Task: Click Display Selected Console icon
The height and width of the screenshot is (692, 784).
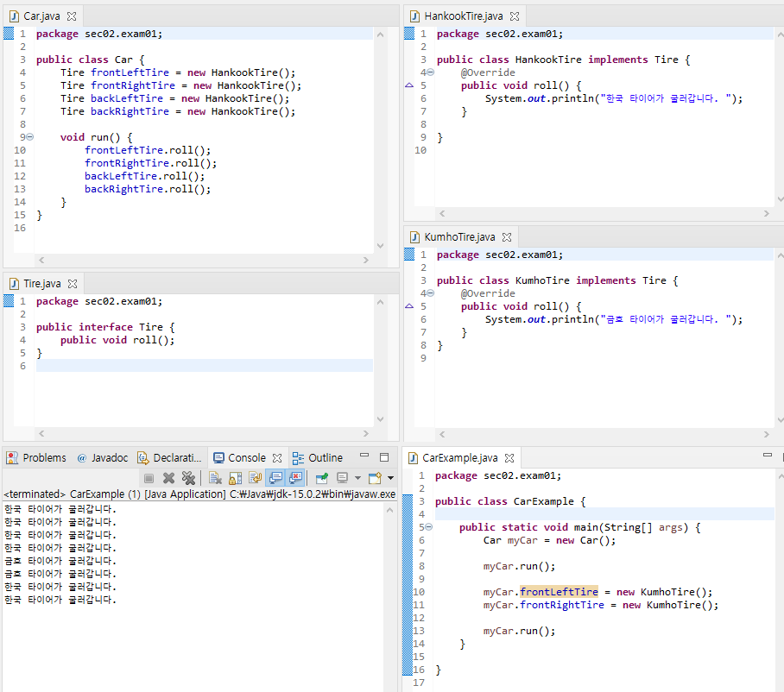Action: click(x=342, y=478)
